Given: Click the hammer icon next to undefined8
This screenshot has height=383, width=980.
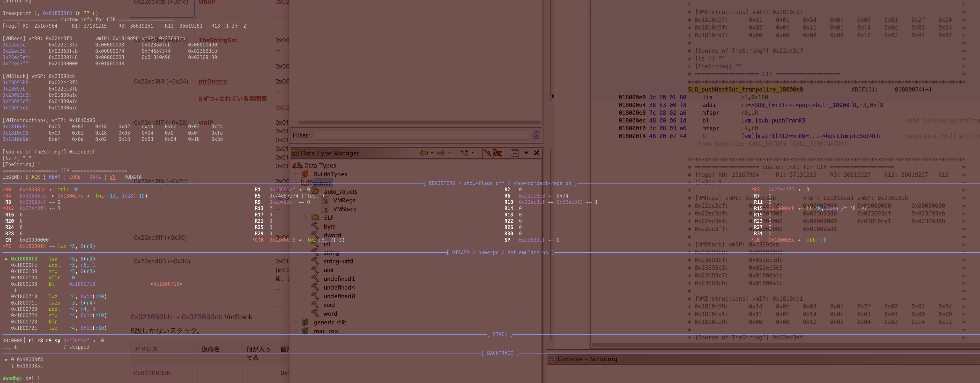Looking at the screenshot, I should point(315,296).
